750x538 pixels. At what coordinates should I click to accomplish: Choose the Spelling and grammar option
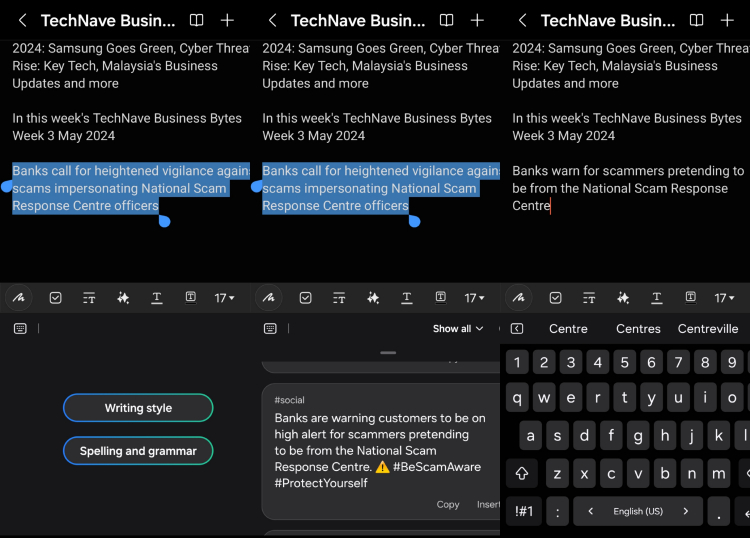click(138, 450)
